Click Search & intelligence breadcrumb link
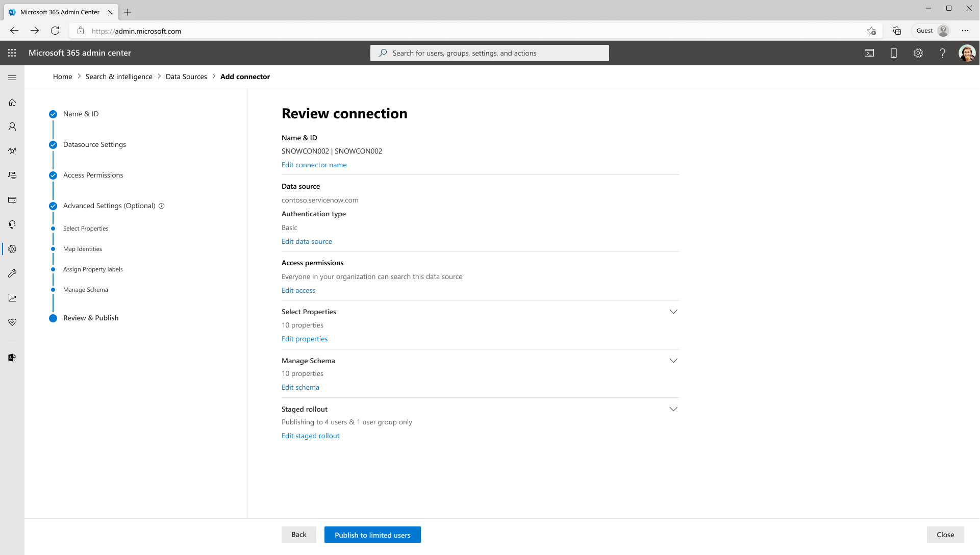 [119, 76]
